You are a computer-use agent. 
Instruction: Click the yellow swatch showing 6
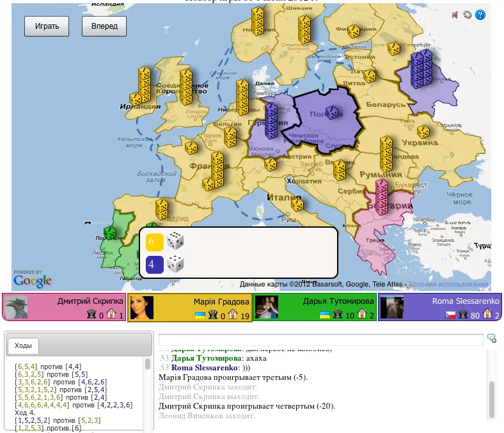[155, 241]
